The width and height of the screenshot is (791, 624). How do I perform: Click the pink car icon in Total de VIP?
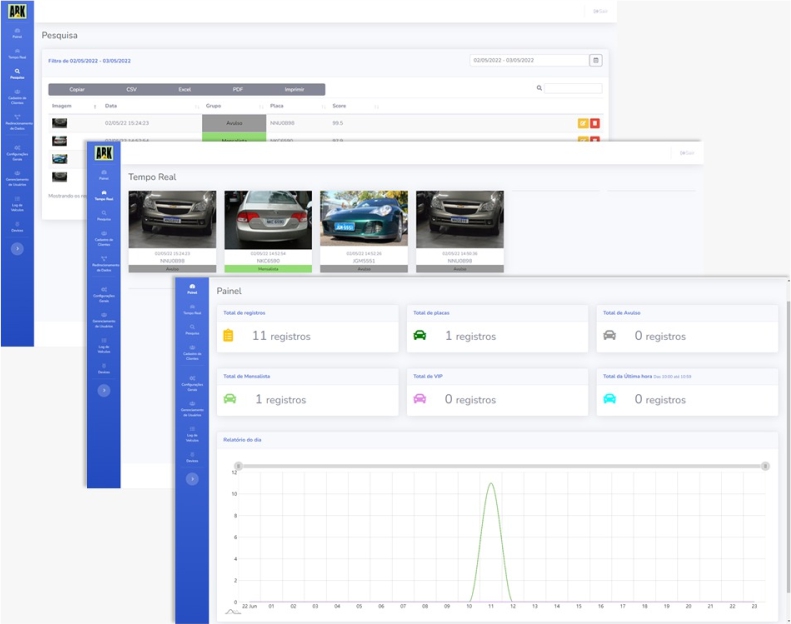[x=420, y=398]
